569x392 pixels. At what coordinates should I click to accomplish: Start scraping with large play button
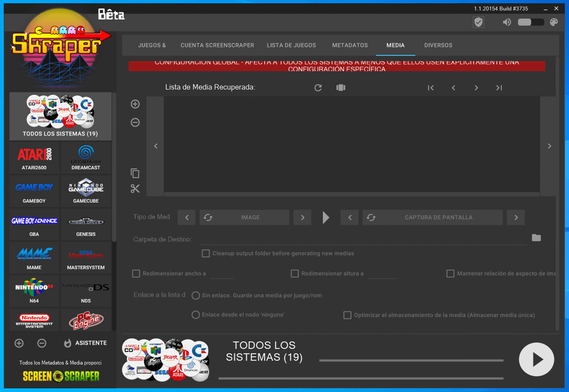536,360
